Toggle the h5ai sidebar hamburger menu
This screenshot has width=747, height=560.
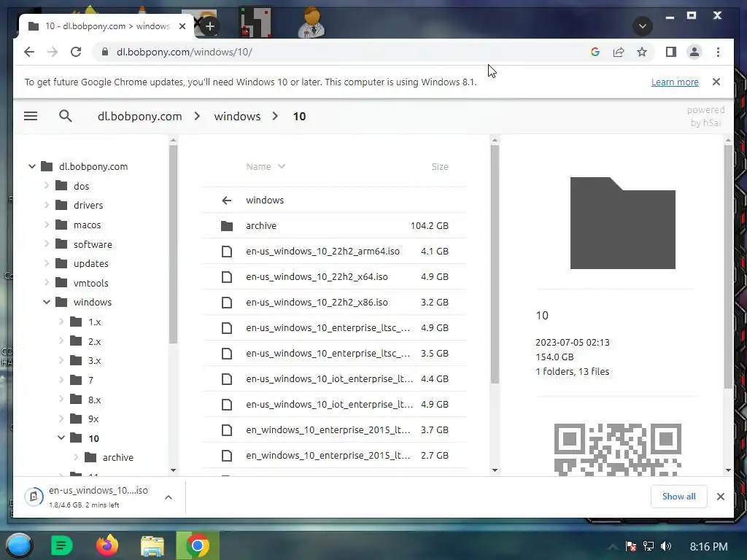click(x=31, y=116)
